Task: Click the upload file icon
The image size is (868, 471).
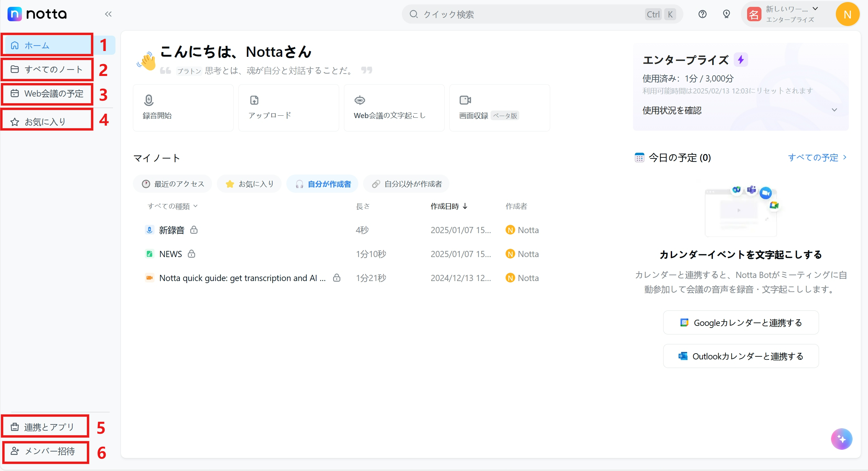Action: (x=254, y=100)
